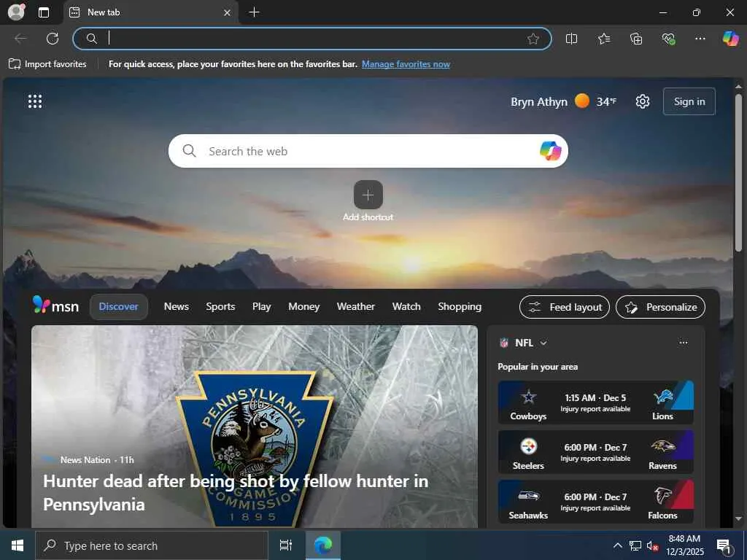Click the msn logo
Image resolution: width=747 pixels, height=560 pixels.
pos(55,306)
